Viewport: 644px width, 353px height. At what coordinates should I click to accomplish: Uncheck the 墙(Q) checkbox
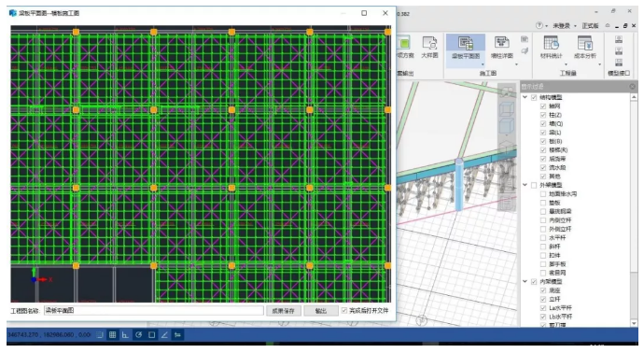[543, 123]
